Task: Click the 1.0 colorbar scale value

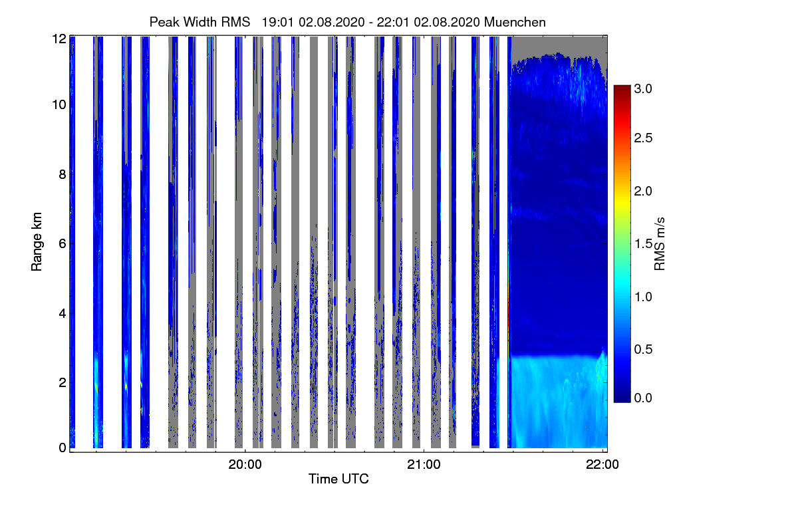Action: coord(644,297)
